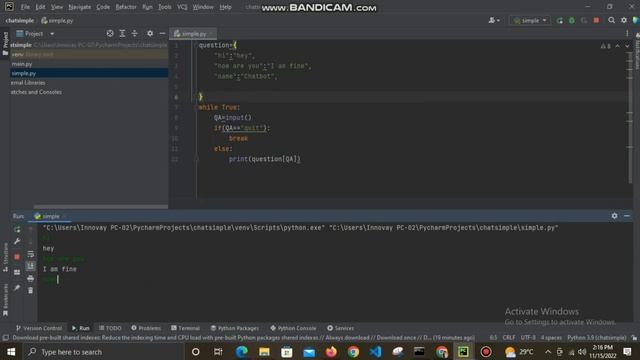
Task: Open IDE settings gear in top toolbar
Action: 624,20
